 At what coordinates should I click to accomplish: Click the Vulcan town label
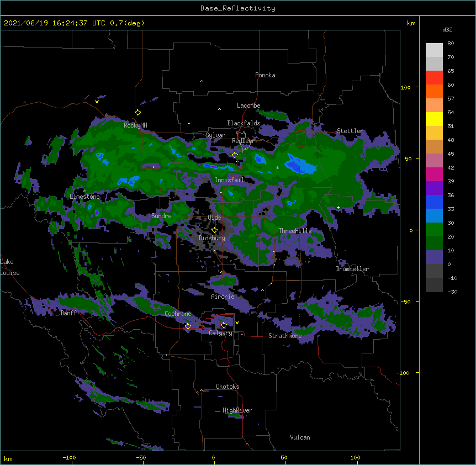300,437
